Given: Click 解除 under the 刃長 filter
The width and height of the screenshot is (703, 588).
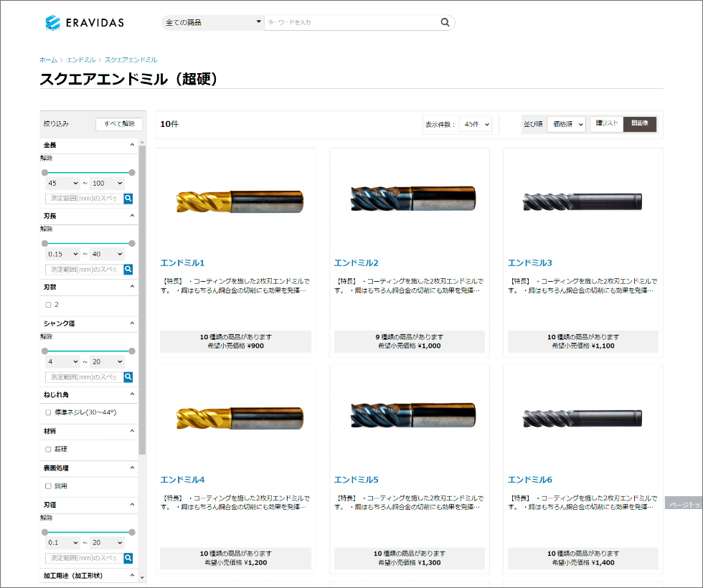Looking at the screenshot, I should click(46, 229).
